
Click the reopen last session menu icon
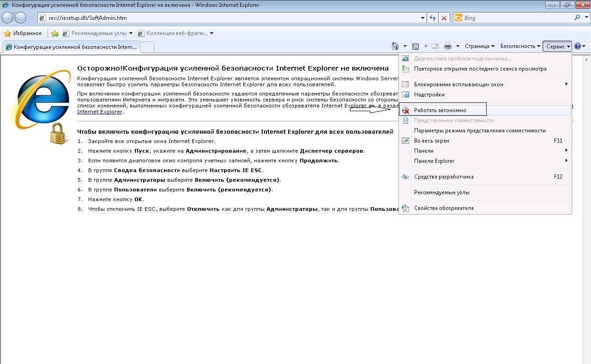(405, 69)
